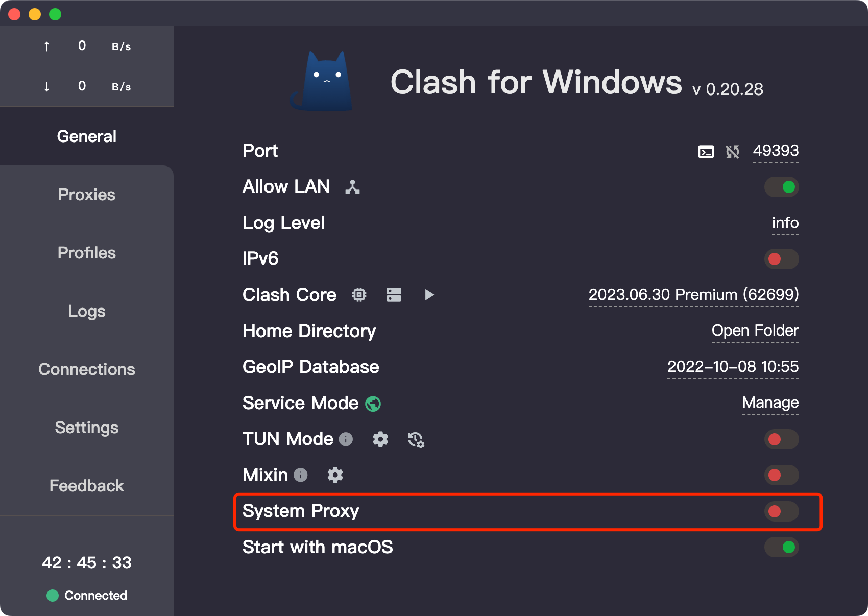This screenshot has width=868, height=616.
Task: Edit the port number 49393
Action: pyautogui.click(x=776, y=151)
